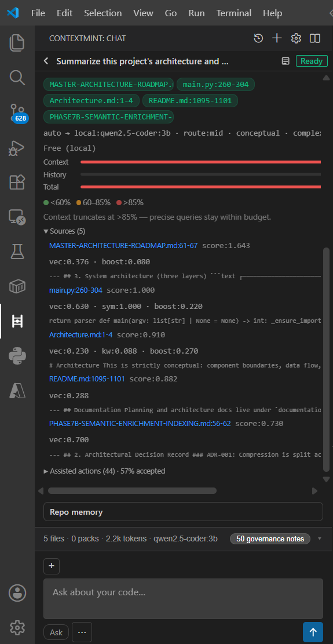
Task: Add attachment with the plus button
Action: coord(52,566)
